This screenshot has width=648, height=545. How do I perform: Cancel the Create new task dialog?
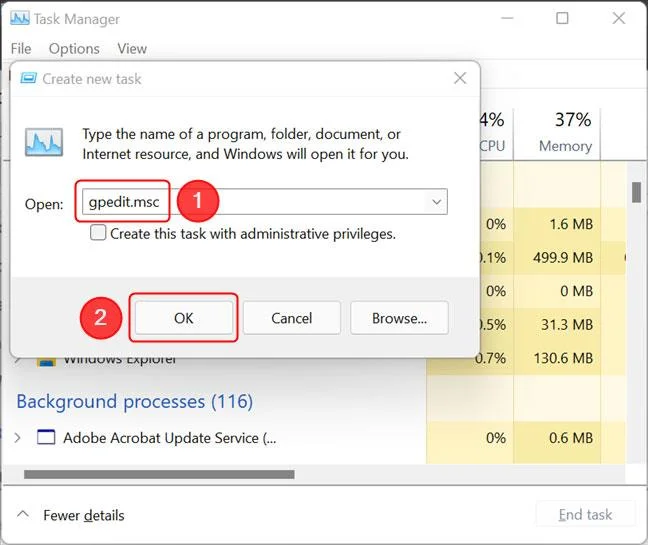(x=292, y=318)
